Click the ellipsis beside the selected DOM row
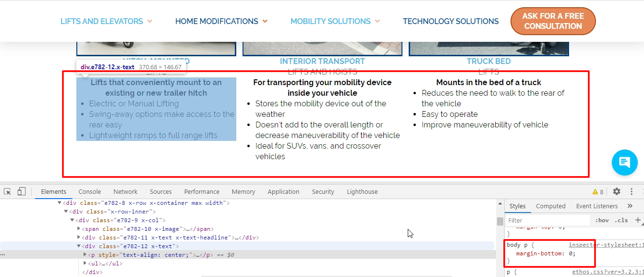 tap(3, 255)
